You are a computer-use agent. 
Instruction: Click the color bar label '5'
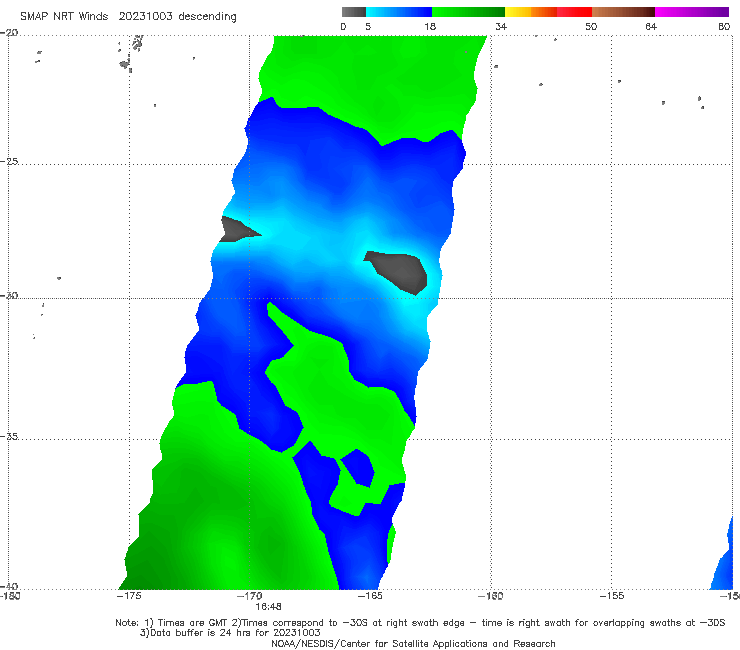(x=368, y=27)
